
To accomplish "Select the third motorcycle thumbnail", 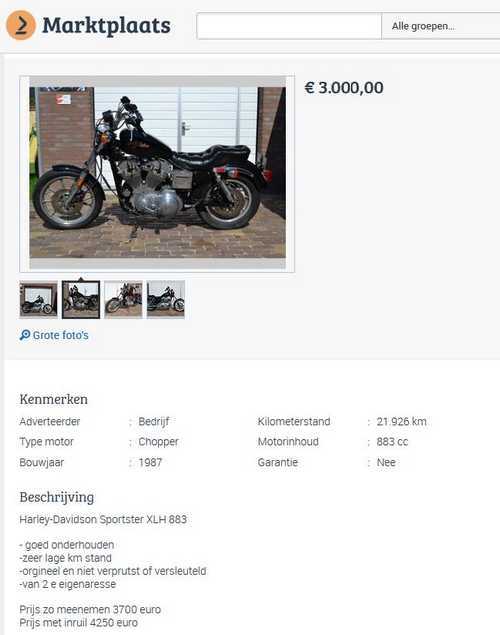I will pos(123,300).
